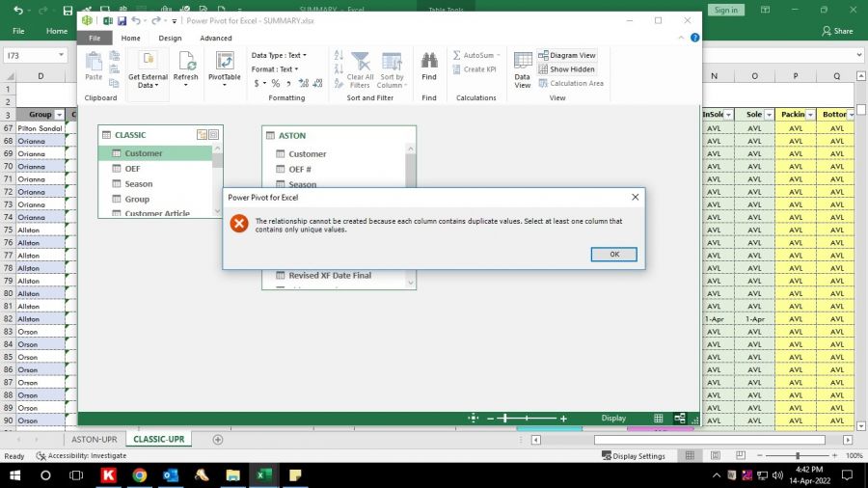Select Excel Normal view button

tap(690, 455)
